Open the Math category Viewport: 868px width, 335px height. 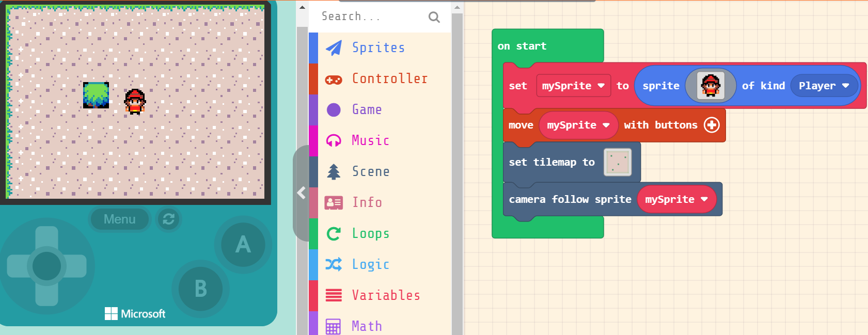point(367,326)
